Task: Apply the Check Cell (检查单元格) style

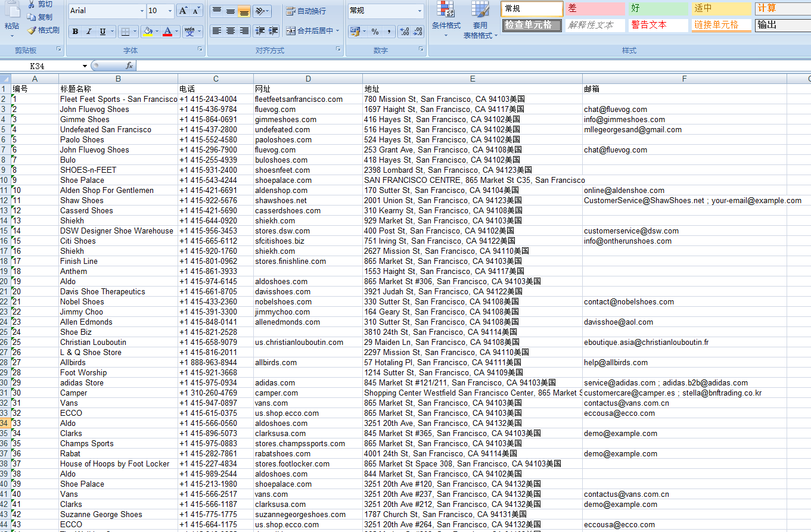Action: point(532,25)
